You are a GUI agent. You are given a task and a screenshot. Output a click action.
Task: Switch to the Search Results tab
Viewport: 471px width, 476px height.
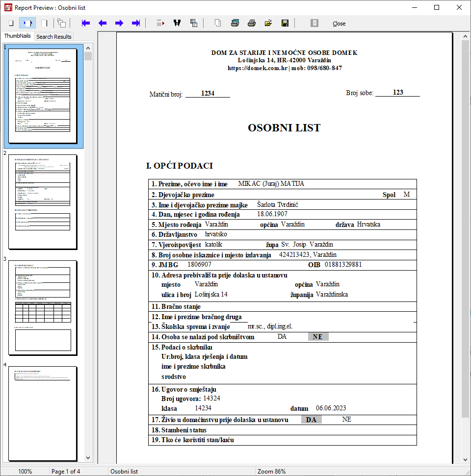pos(54,36)
